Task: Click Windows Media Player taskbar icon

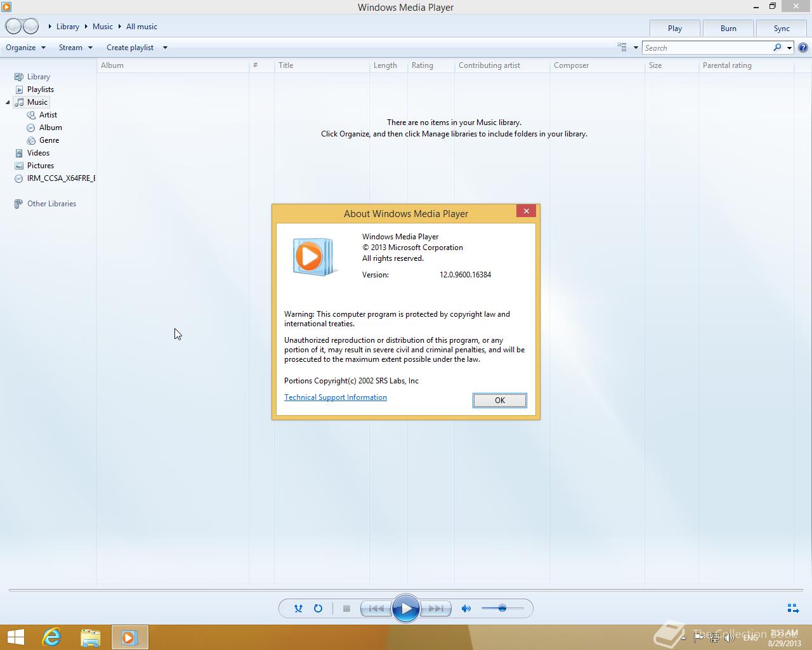Action: click(x=129, y=637)
